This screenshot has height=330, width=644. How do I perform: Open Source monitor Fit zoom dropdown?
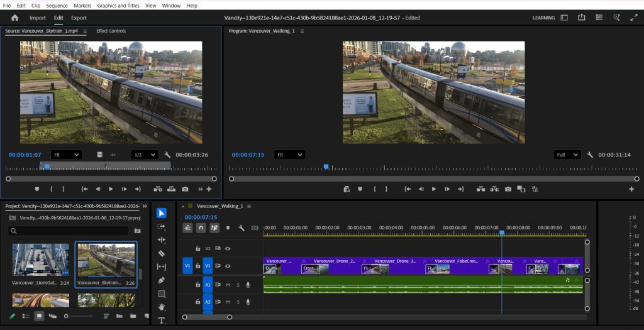tap(66, 155)
